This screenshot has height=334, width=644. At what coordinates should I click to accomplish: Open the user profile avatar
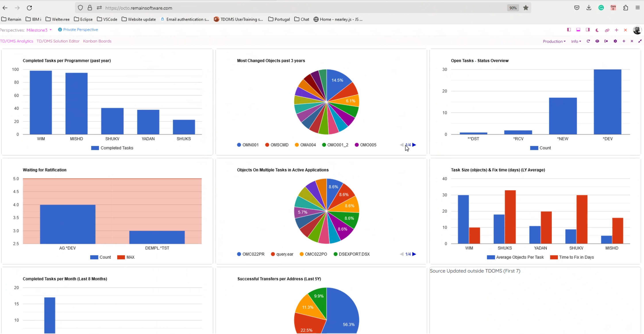point(637,30)
